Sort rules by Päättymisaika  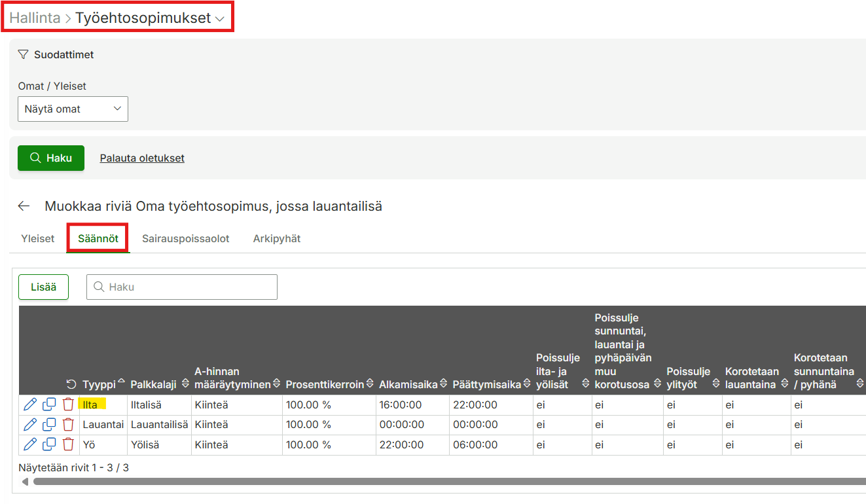pos(526,384)
